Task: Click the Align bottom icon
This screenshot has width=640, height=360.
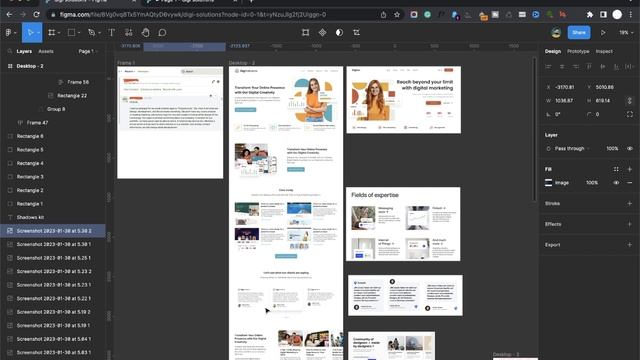Action: (616, 66)
